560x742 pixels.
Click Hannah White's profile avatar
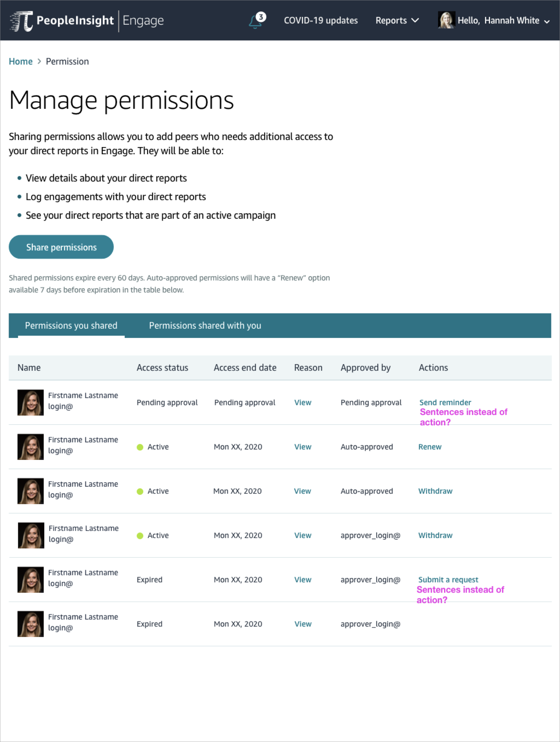coord(446,20)
